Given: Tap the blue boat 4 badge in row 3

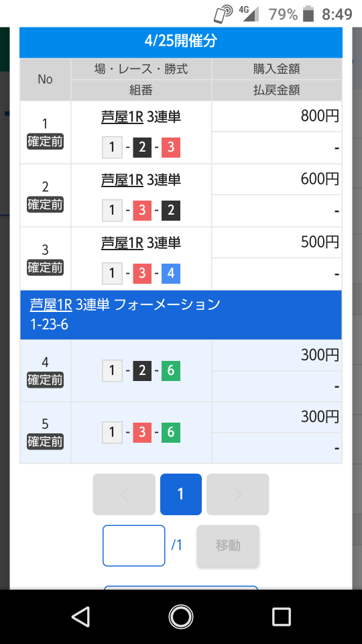Looking at the screenshot, I should pos(171,274).
